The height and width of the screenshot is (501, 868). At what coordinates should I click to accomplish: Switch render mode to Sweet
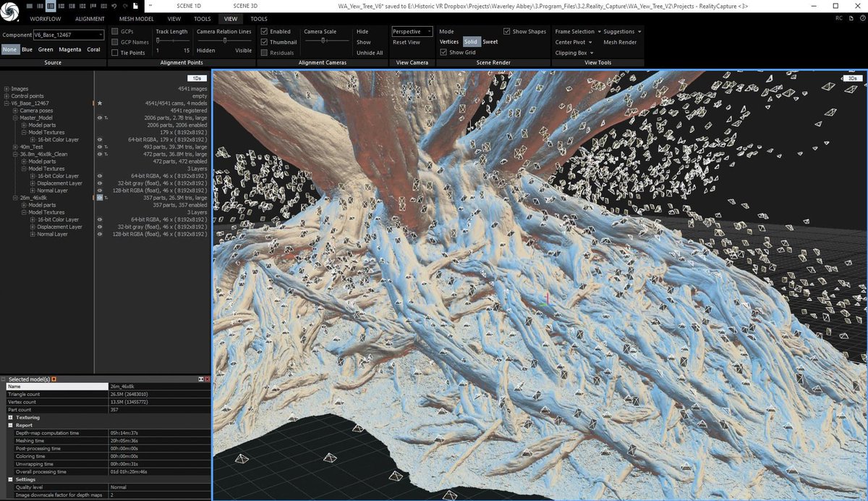[x=490, y=42]
